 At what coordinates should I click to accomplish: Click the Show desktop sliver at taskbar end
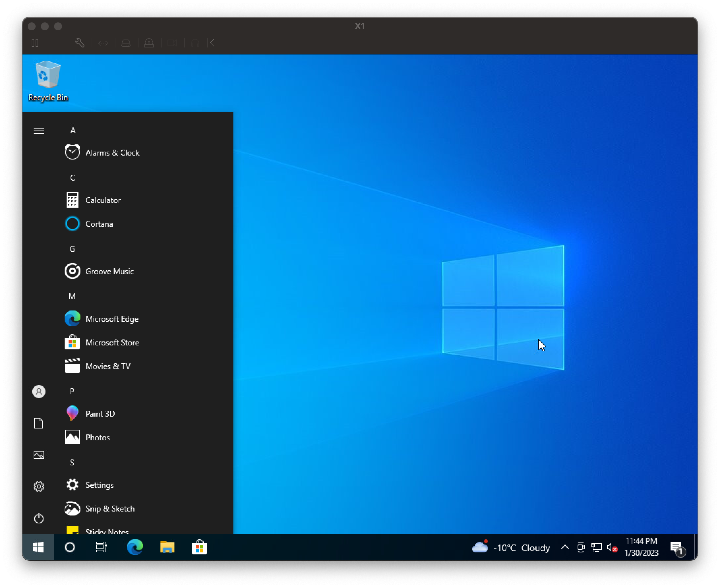[695, 547]
